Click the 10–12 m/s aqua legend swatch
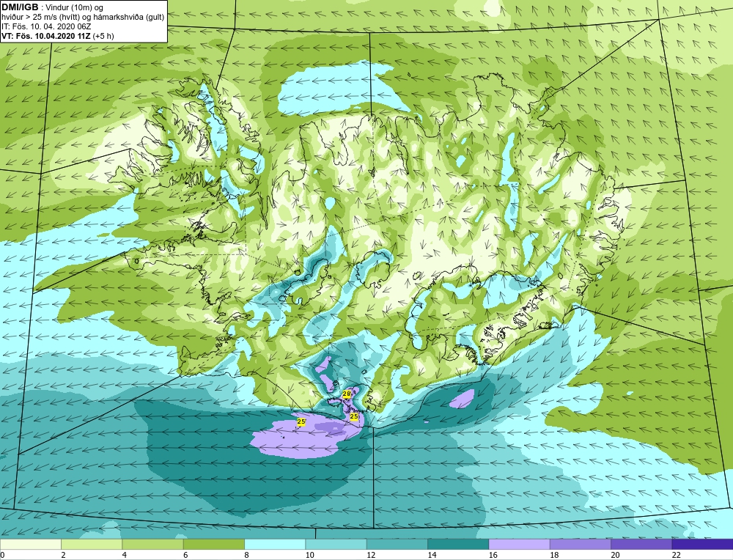The height and width of the screenshot is (560, 733). pos(336,544)
